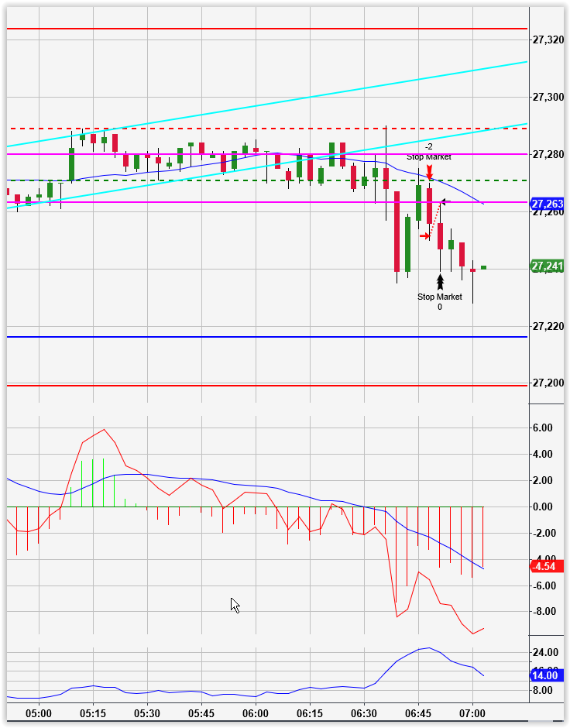
Task: Select the green dashed horizontal line
Action: pos(267,180)
